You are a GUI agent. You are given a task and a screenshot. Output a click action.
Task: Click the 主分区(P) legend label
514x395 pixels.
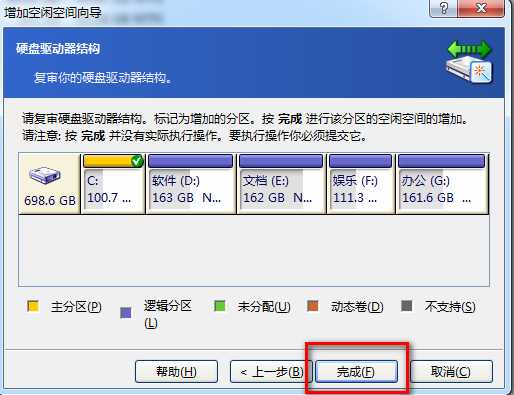[76, 307]
